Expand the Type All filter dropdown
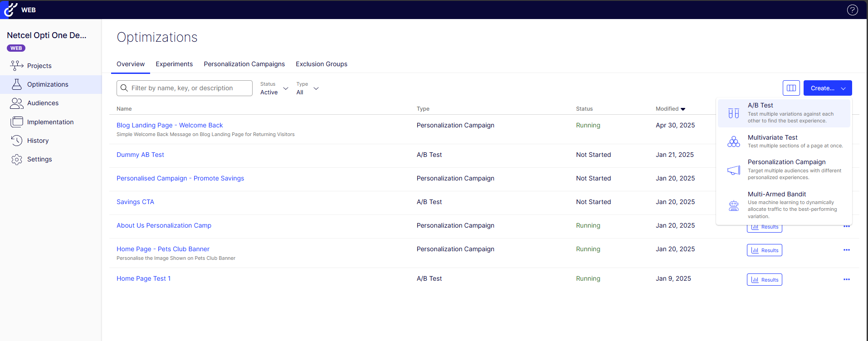Viewport: 868px width, 341px height. point(307,88)
